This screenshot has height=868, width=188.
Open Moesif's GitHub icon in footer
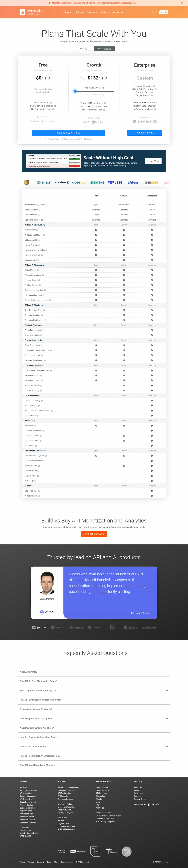(x=157, y=805)
